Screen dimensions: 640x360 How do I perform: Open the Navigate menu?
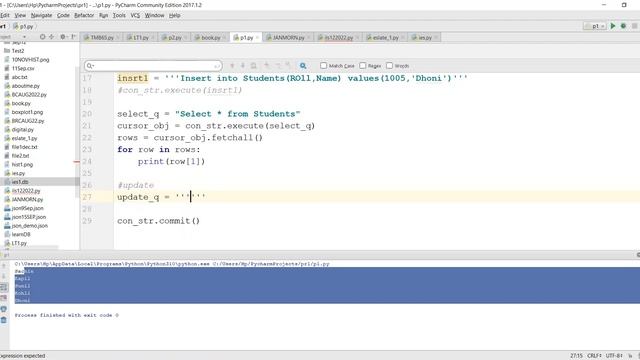41,15
